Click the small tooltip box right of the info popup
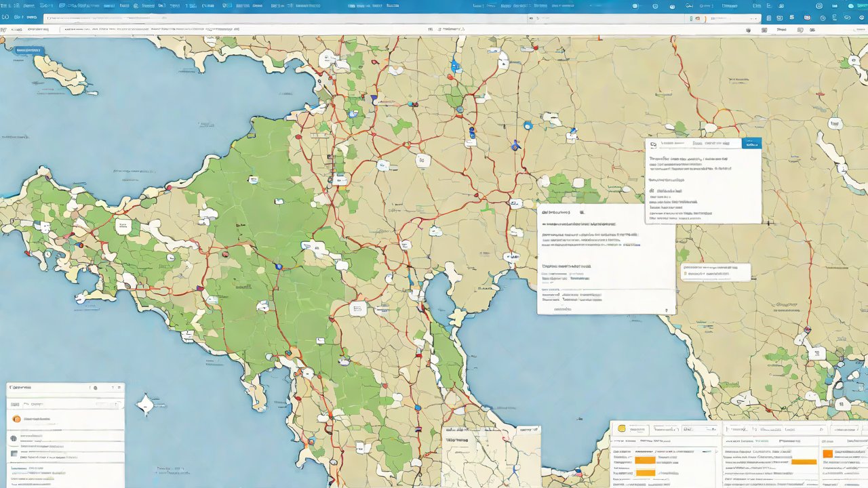 point(715,272)
